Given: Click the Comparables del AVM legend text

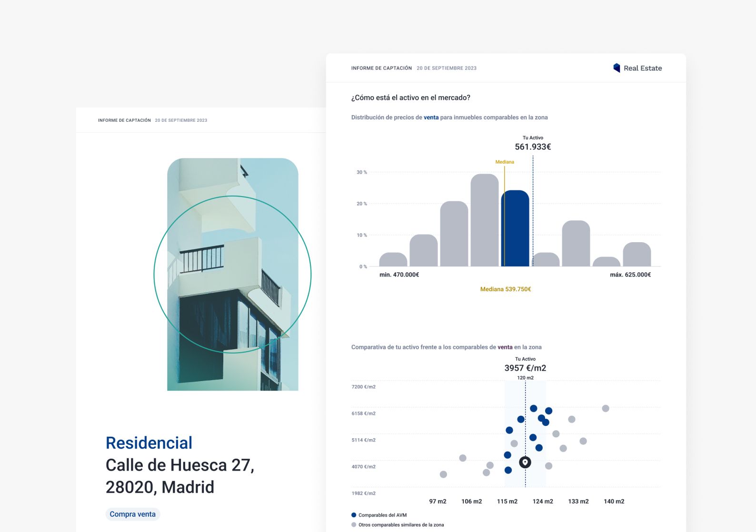Looking at the screenshot, I should [x=383, y=515].
